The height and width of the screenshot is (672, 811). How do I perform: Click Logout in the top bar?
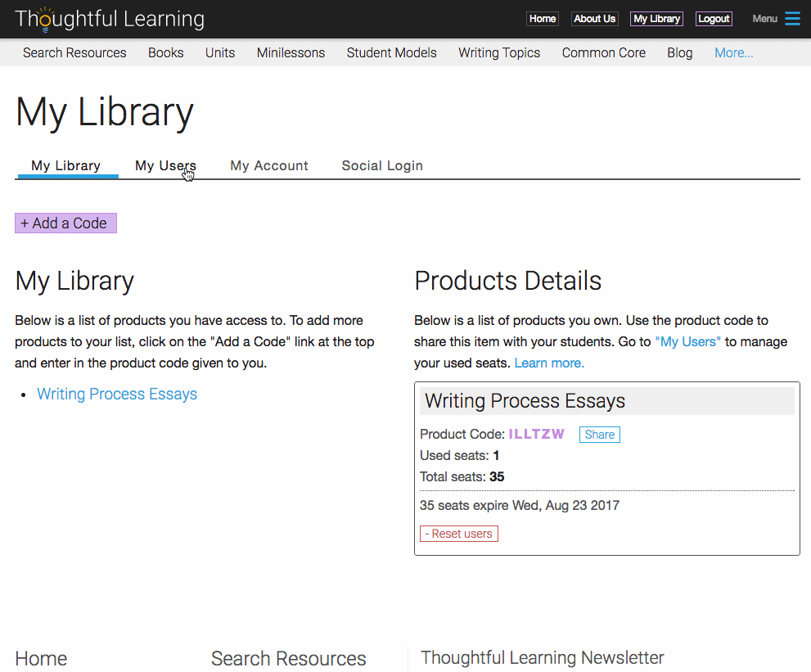(x=714, y=19)
